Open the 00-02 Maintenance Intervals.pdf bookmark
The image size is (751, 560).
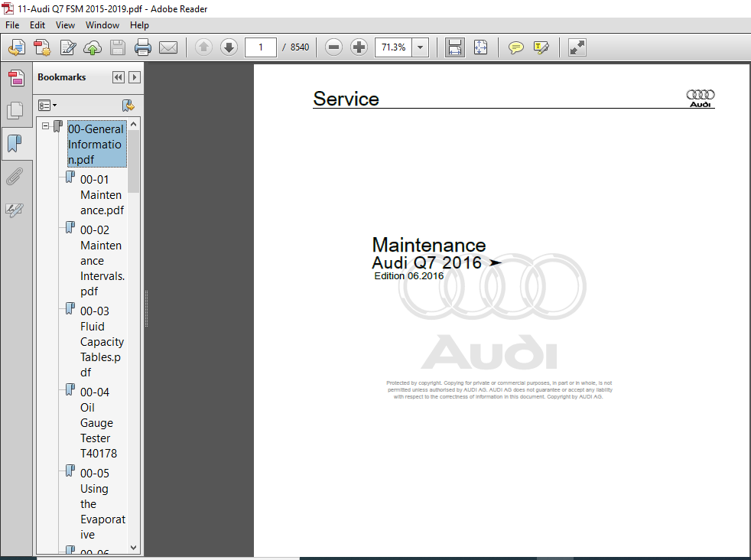[102, 261]
